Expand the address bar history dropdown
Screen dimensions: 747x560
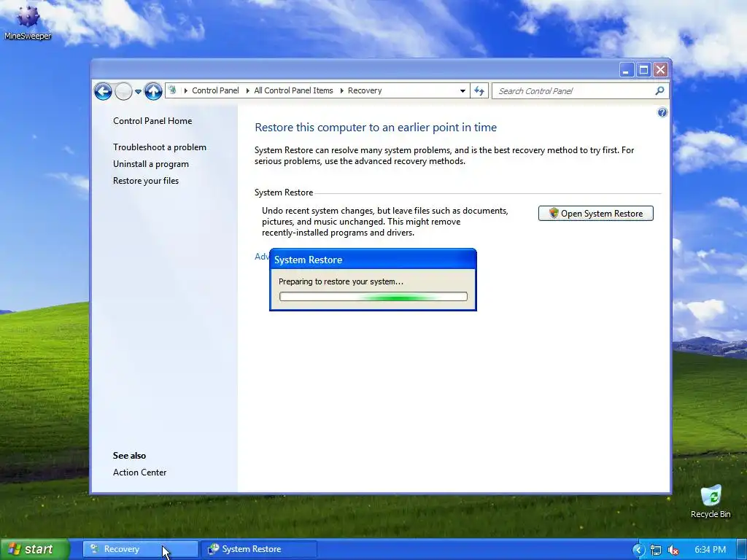462,90
